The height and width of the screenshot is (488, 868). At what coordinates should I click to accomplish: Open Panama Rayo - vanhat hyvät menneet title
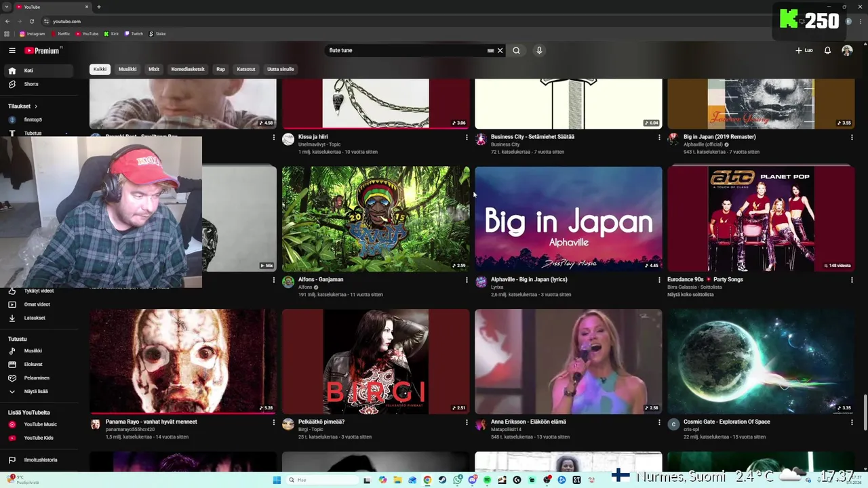151,422
